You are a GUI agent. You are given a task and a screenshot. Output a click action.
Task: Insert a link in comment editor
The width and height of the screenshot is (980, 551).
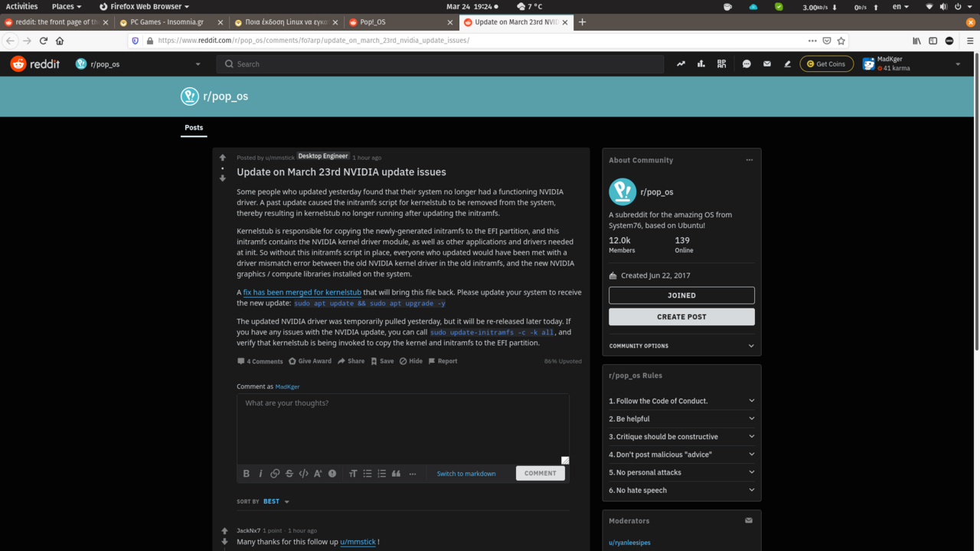275,474
